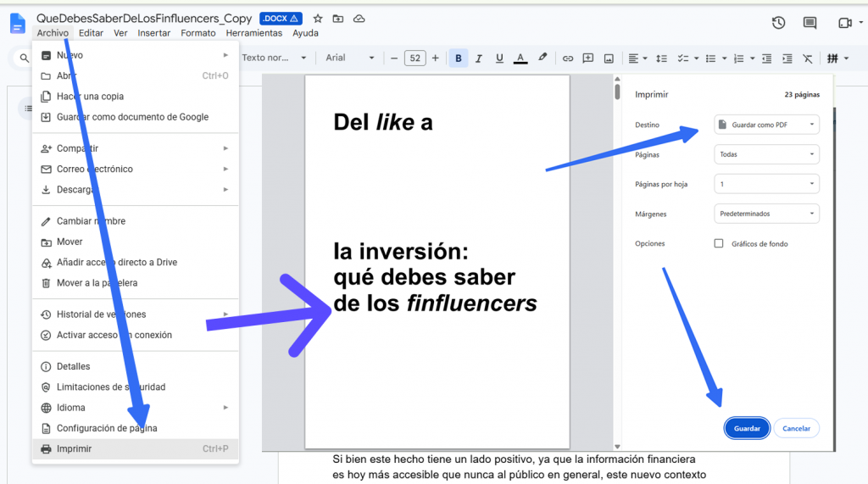The width and height of the screenshot is (868, 484).
Task: Expand the Compartir submenu
Action: [x=136, y=148]
